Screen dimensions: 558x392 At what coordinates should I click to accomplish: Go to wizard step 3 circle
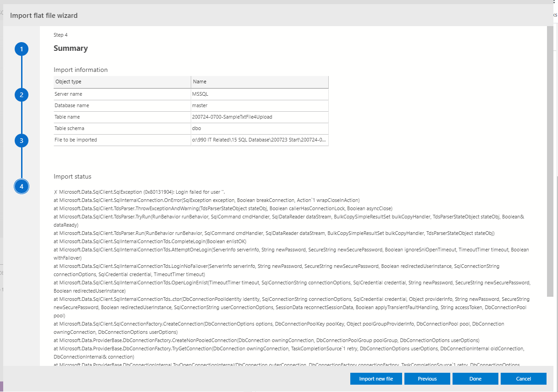[22, 141]
